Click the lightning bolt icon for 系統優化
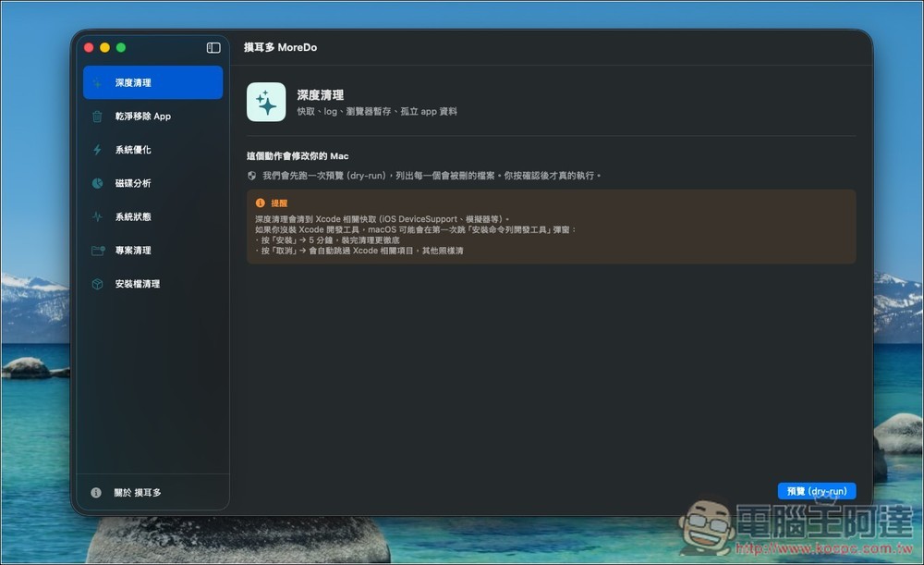Screen dimensions: 924x565 [x=98, y=149]
